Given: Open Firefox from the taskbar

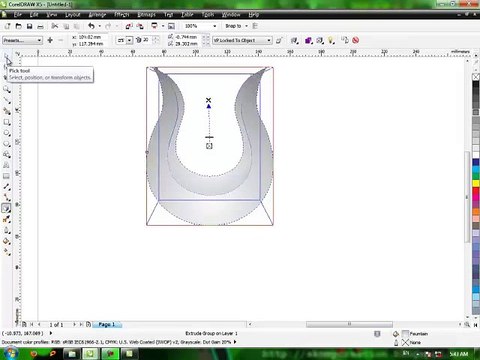Looking at the screenshot, I should click(x=34, y=354).
